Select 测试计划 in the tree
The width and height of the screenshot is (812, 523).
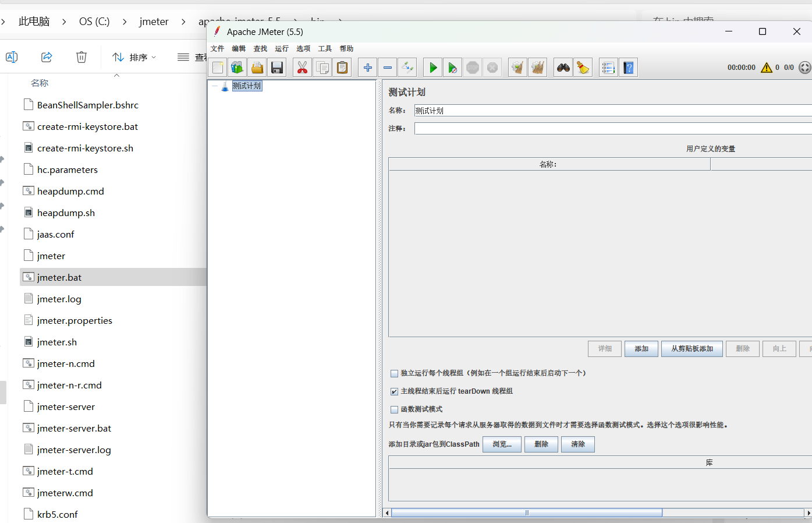[247, 86]
